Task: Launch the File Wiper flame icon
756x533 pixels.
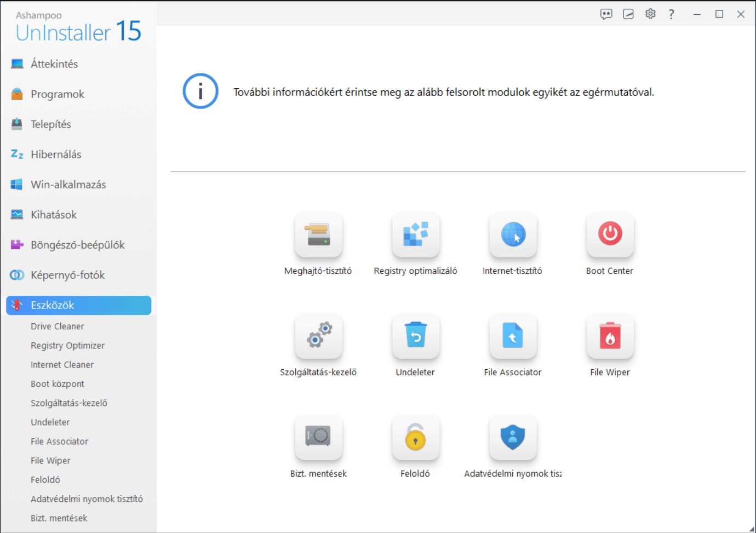Action: coord(610,336)
